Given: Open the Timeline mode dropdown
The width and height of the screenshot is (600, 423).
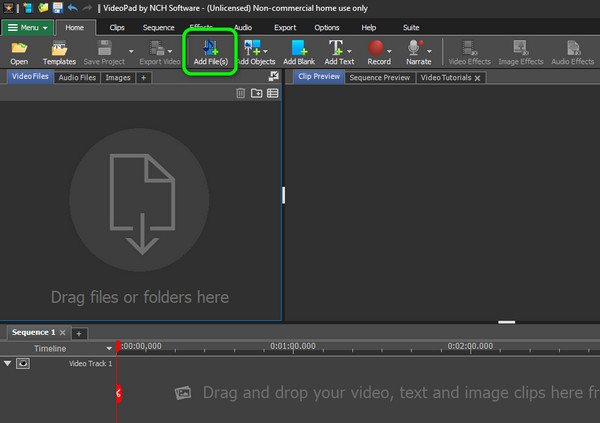Looking at the screenshot, I should click(109, 348).
